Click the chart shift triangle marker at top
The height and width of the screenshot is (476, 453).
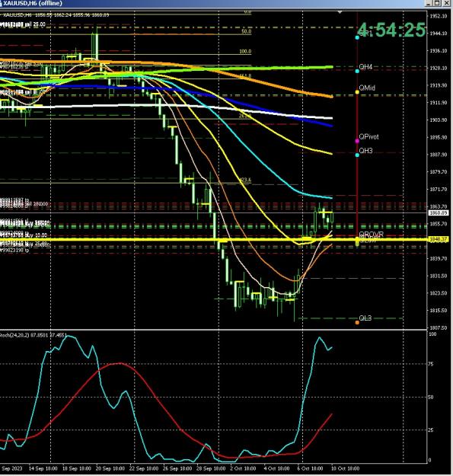(x=340, y=12)
